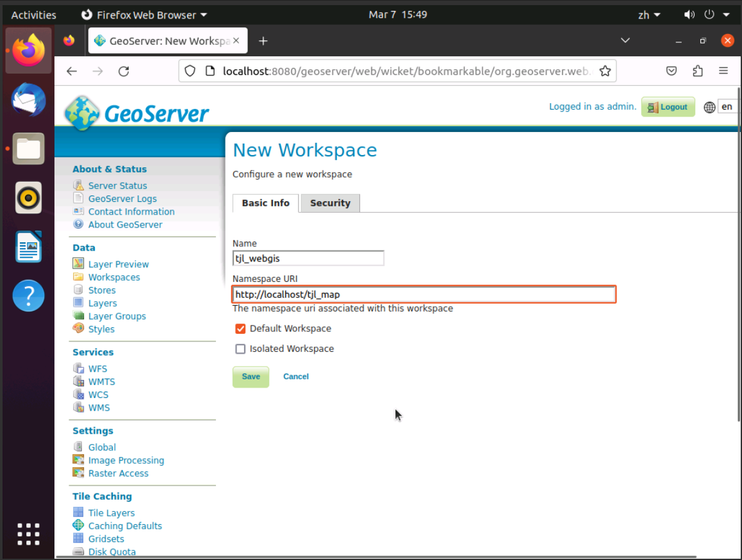
Task: Log out using the Logout button
Action: click(668, 107)
